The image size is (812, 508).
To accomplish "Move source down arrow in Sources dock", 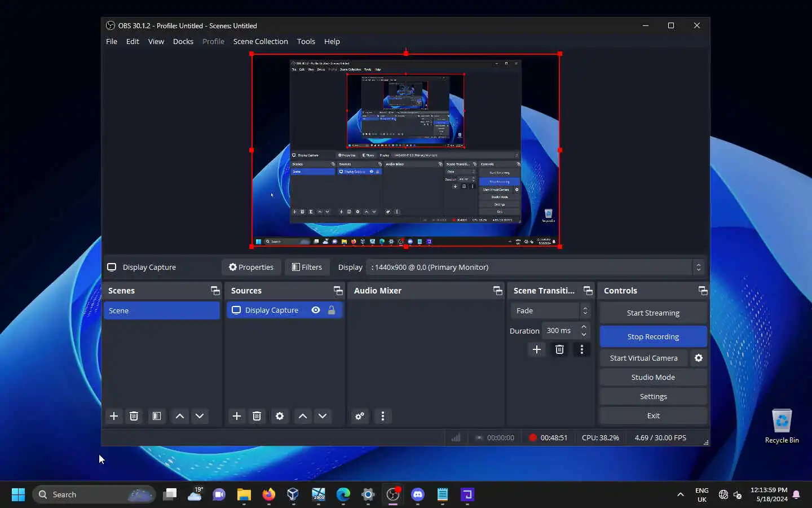I will 323,416.
